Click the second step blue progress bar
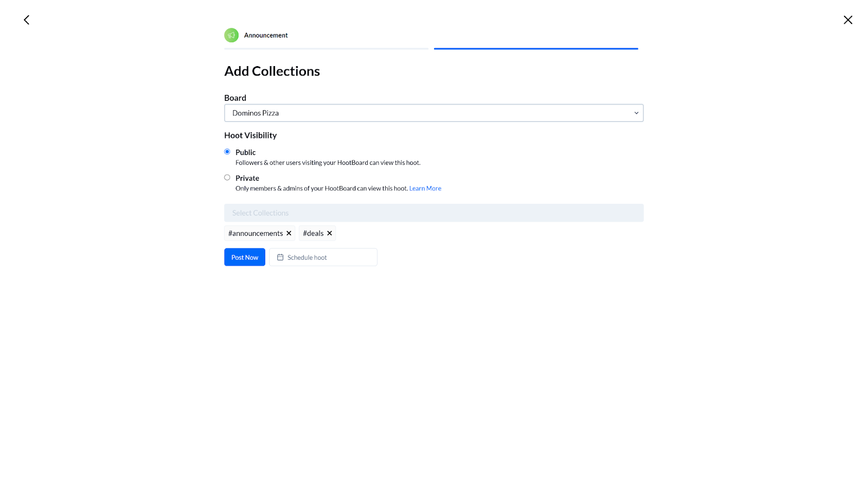 coord(536,49)
